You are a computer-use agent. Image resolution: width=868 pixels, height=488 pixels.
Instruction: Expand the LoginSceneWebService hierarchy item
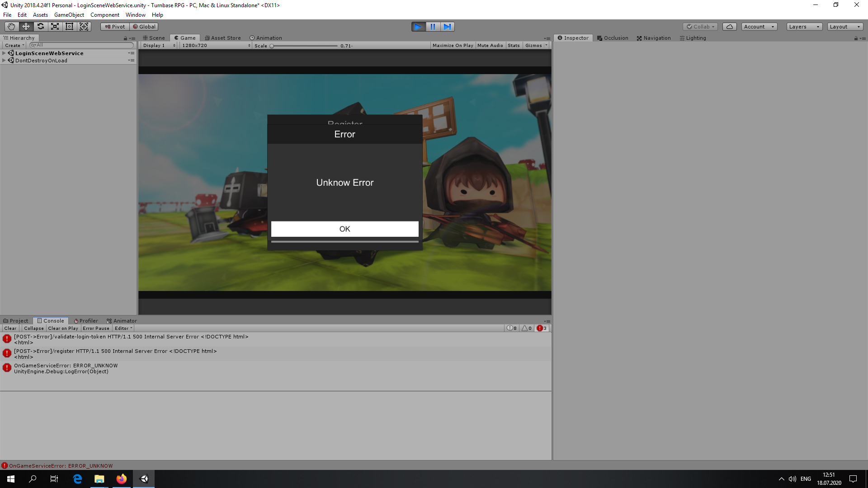[x=4, y=53]
